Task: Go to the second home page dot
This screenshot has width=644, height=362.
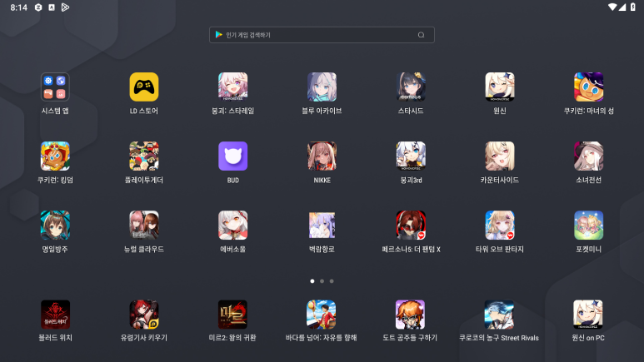Action: (x=322, y=281)
